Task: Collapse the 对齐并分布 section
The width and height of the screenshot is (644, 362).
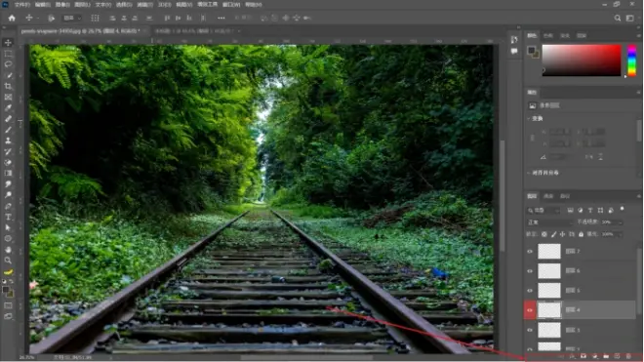Action: pyautogui.click(x=529, y=173)
